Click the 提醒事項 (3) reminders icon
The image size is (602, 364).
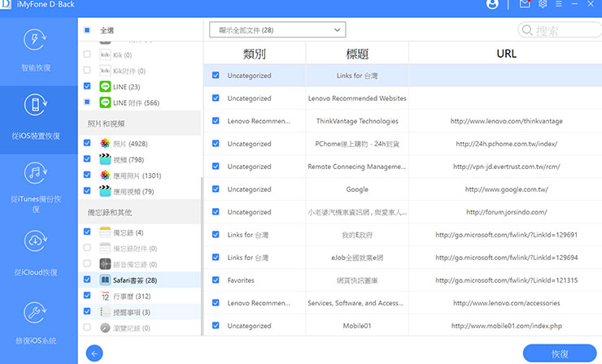(x=105, y=312)
